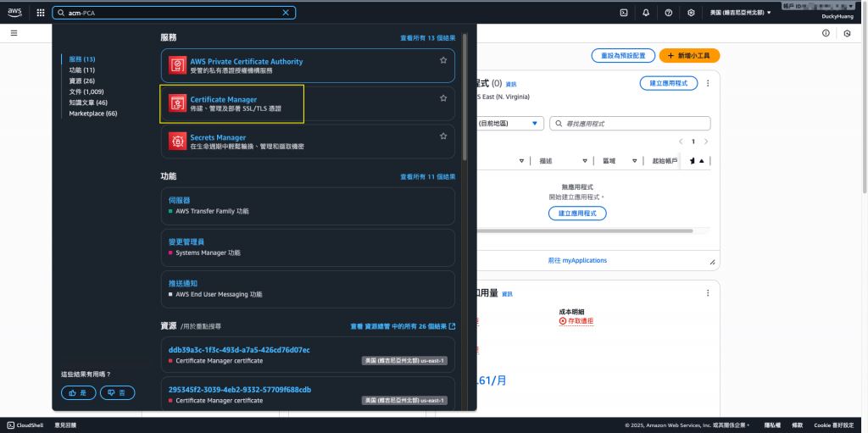
Task: Favorite Secrets Manager with star
Action: coord(442,136)
